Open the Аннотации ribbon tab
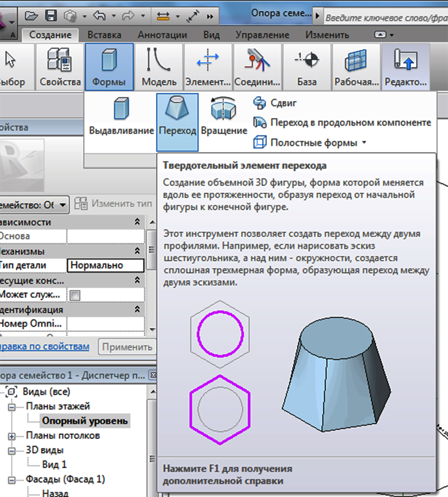This screenshot has height=497, width=448. (x=162, y=35)
